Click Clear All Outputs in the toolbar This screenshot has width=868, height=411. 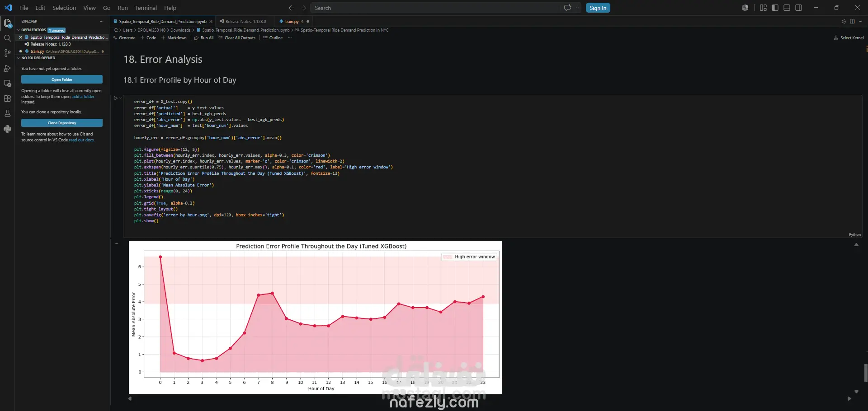point(237,38)
